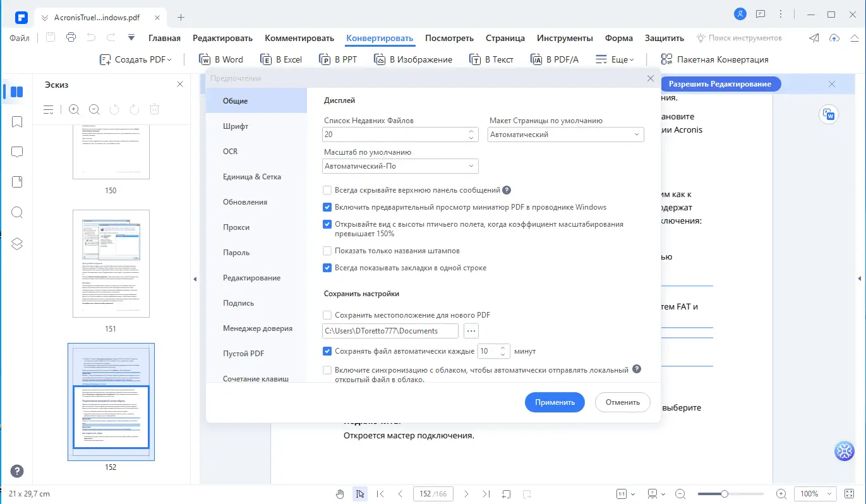This screenshot has height=504, width=866.
Task: Click the zoom in plus icon in status bar
Action: click(781, 494)
